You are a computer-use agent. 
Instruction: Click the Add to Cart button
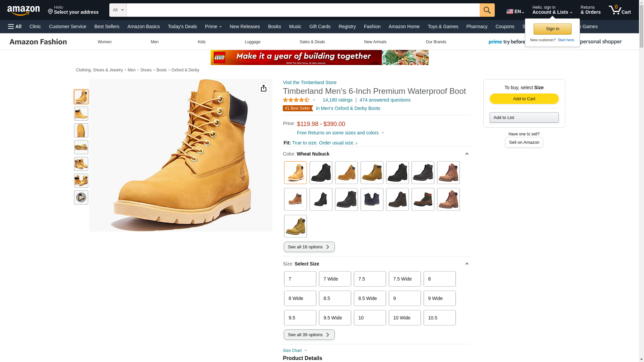point(524,99)
